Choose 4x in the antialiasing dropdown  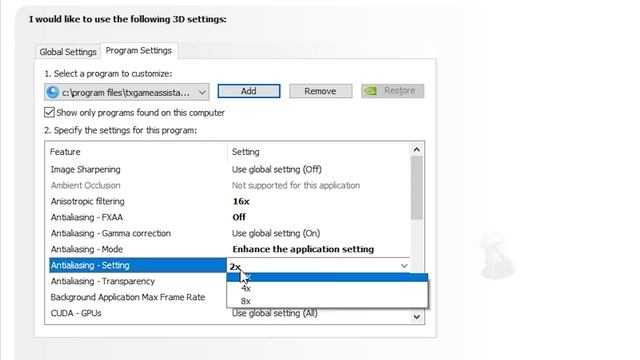click(x=327, y=289)
